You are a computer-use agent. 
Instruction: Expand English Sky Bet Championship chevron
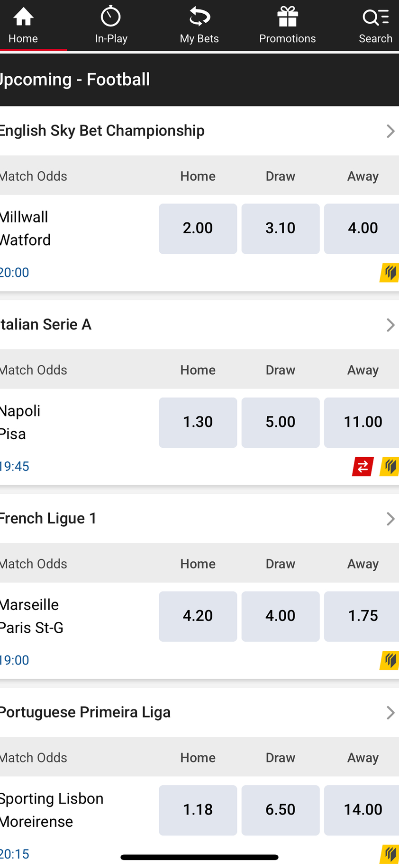click(390, 131)
